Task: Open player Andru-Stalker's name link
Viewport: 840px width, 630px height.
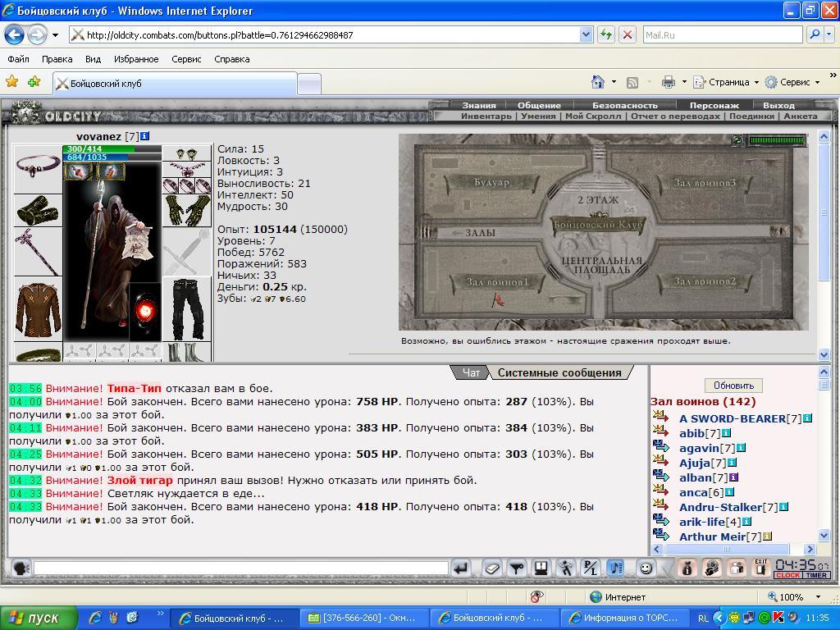Action: pyautogui.click(x=720, y=507)
